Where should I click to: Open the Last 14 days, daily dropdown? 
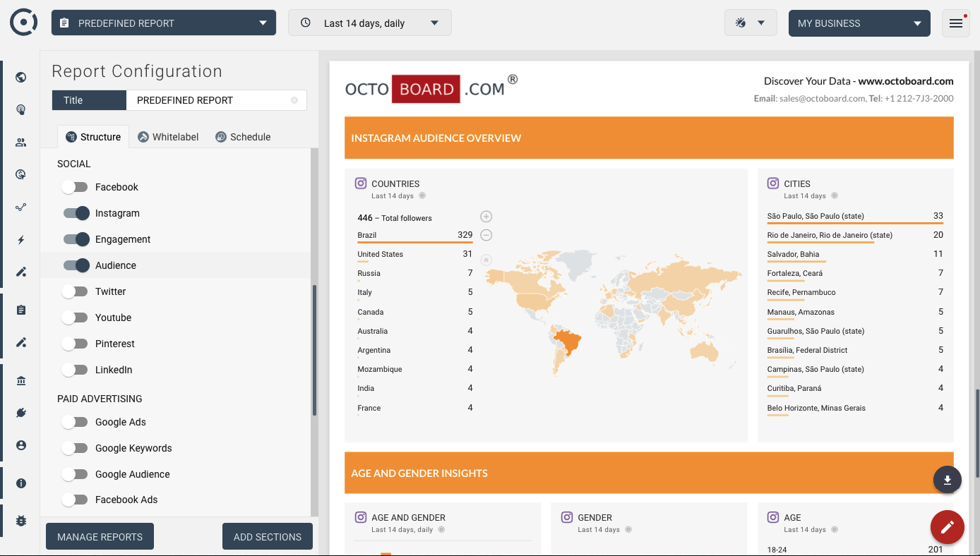(x=370, y=23)
